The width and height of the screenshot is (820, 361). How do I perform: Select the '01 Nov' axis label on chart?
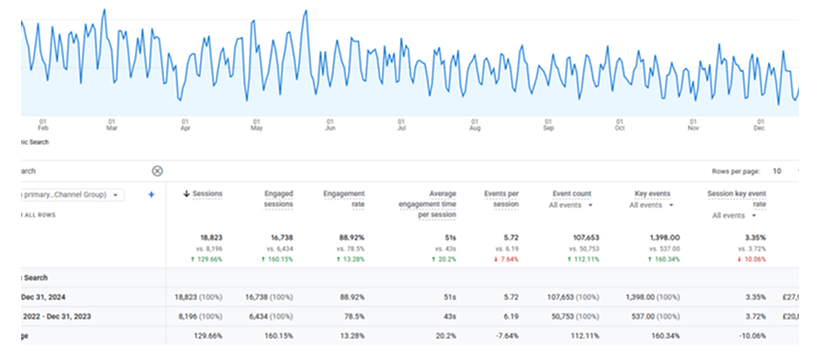click(693, 125)
